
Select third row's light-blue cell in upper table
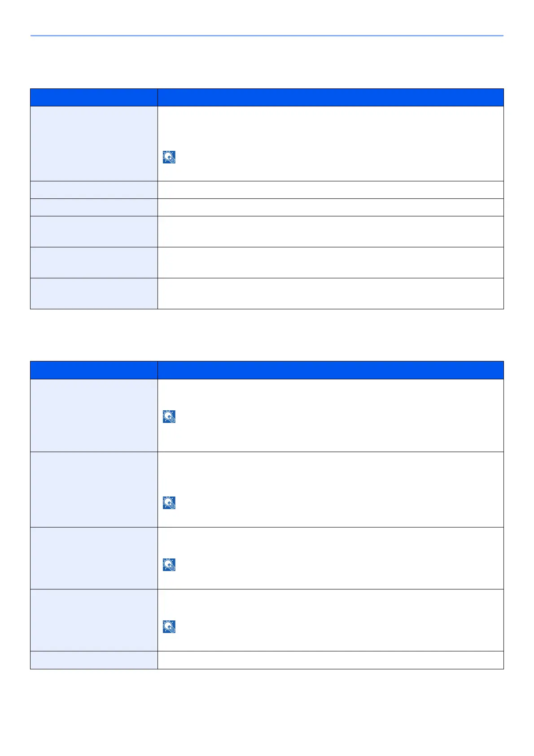[94, 207]
